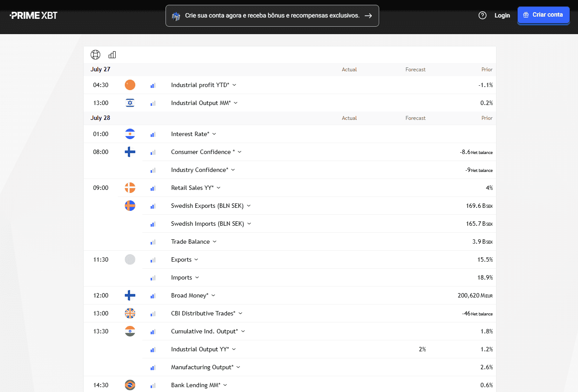The height and width of the screenshot is (392, 578).
Task: Click the Israel flag beside Industrial Output MM
Action: (130, 103)
